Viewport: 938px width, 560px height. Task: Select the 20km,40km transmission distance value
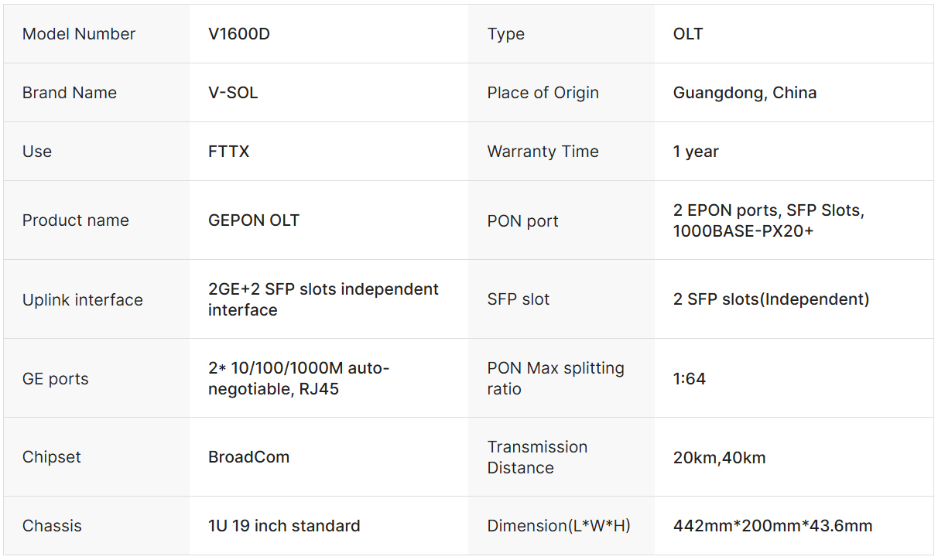click(x=719, y=458)
